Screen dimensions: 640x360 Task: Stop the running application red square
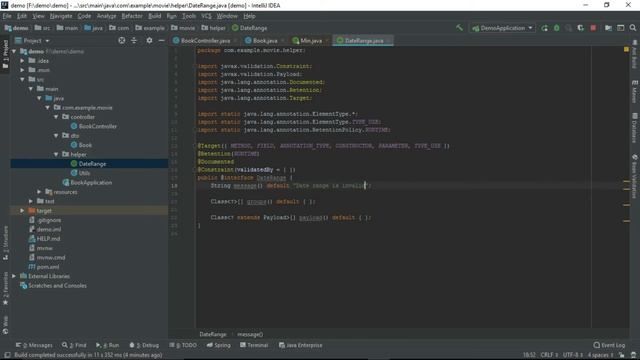(593, 28)
